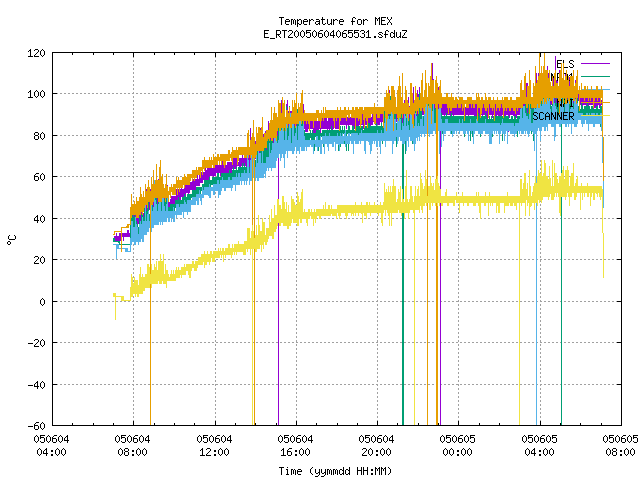Click the y-axis tick label '-60'
Viewport: 640px width, 480px height.
(x=36, y=426)
